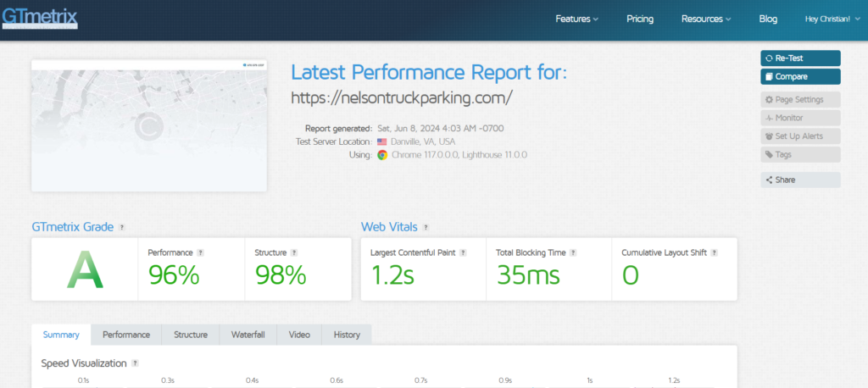
Task: Click the Monitor button
Action: tap(800, 118)
